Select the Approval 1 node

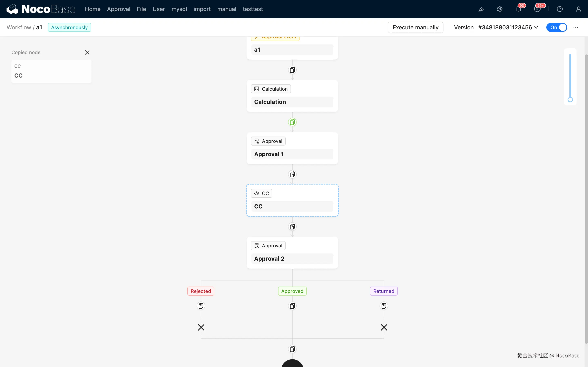pyautogui.click(x=292, y=148)
